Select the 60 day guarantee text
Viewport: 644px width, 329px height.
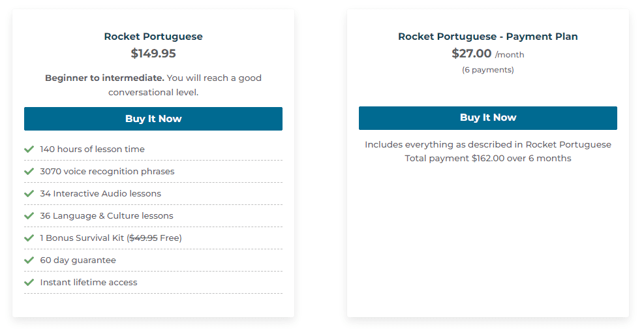[x=78, y=260]
